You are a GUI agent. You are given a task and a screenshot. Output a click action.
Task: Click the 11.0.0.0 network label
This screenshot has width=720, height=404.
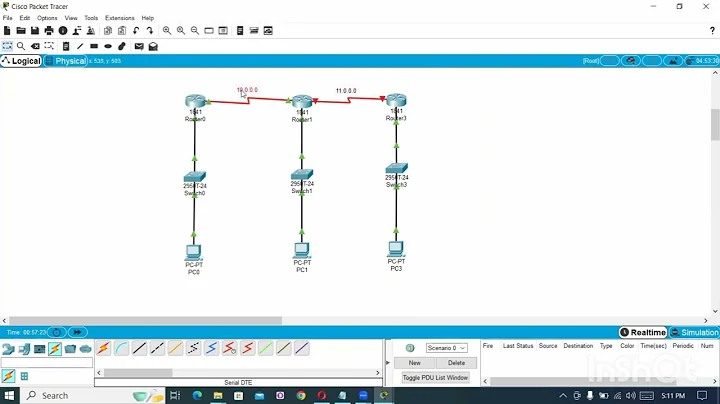[346, 91]
